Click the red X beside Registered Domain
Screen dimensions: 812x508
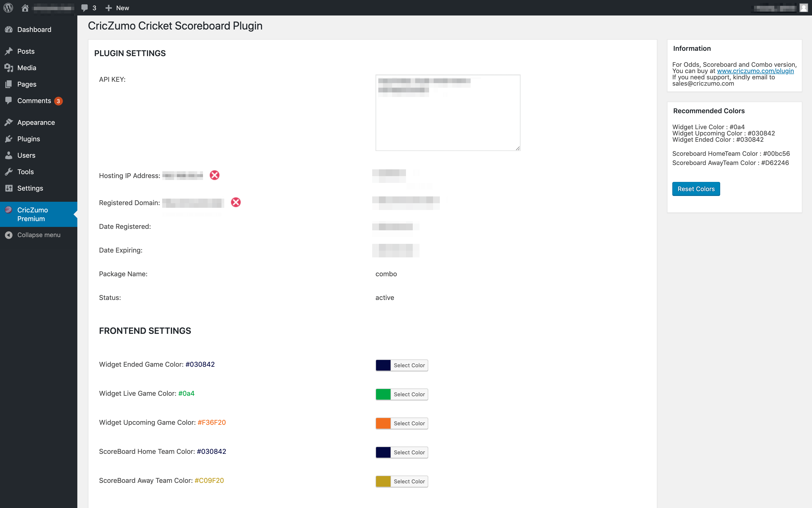pos(236,202)
